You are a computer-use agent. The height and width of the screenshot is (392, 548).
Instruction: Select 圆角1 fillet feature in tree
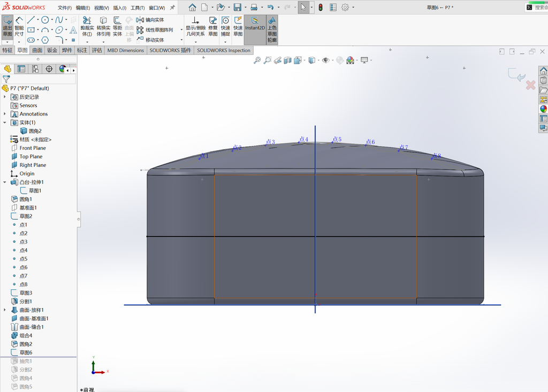(26, 199)
